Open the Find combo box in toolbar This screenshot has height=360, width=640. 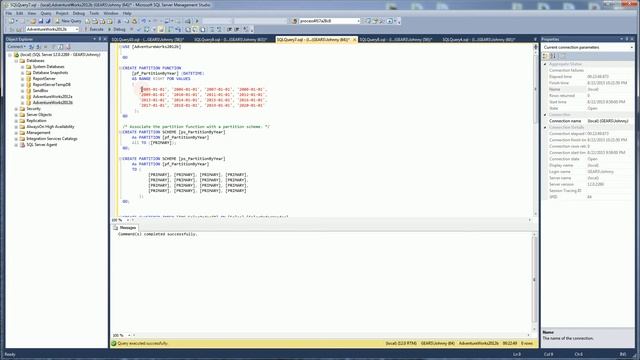coord(329,21)
